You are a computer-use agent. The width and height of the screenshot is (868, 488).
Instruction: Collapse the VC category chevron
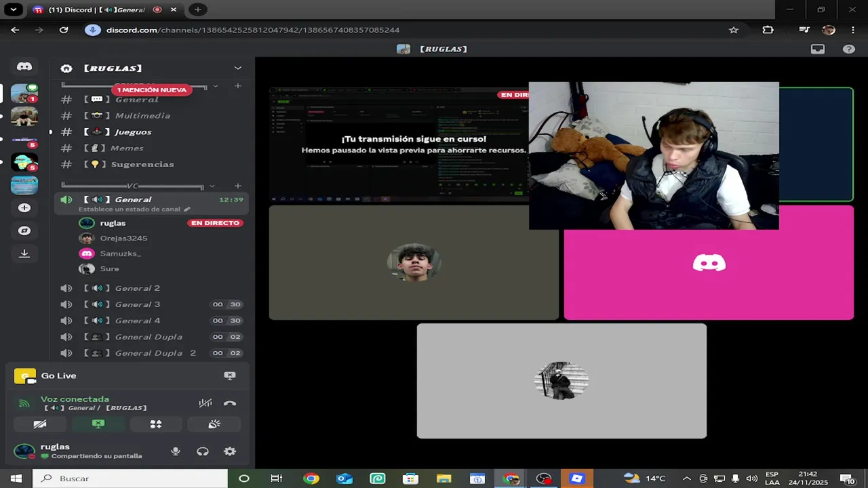(212, 186)
